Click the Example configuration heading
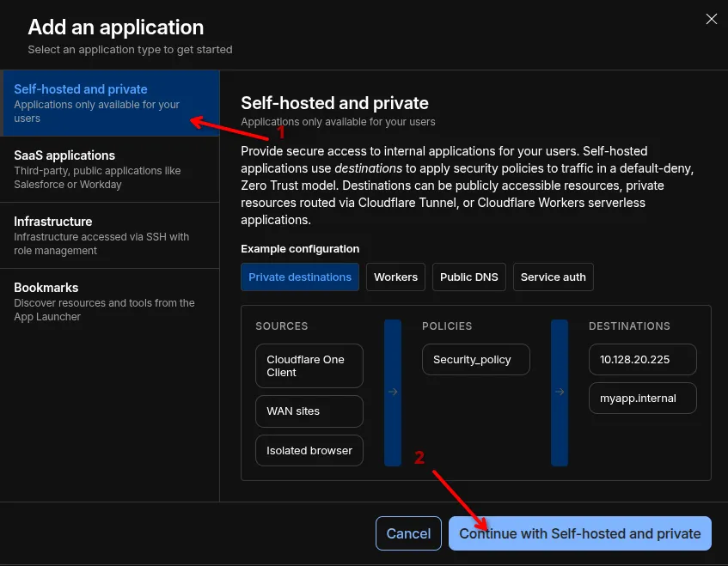Image resolution: width=728 pixels, height=566 pixels. click(x=300, y=249)
